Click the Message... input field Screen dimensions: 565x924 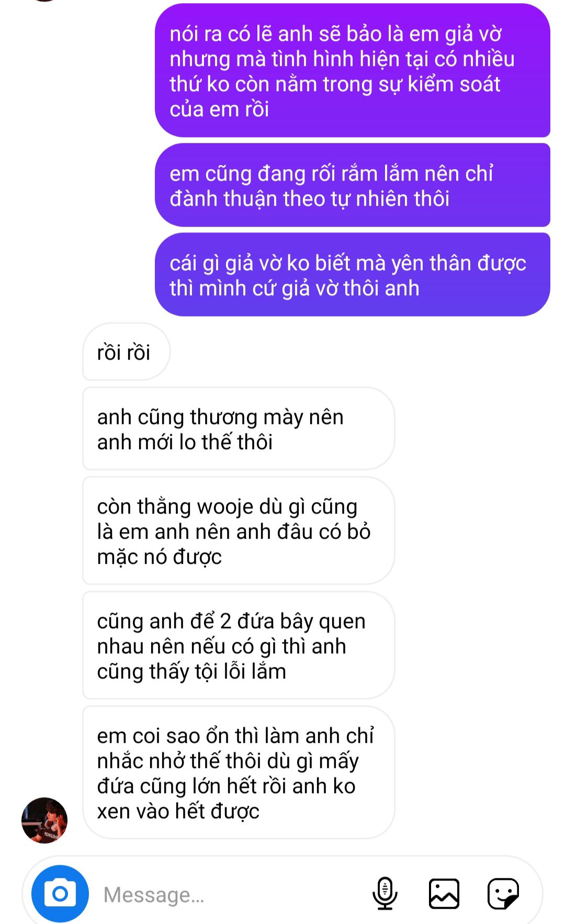tap(230, 895)
